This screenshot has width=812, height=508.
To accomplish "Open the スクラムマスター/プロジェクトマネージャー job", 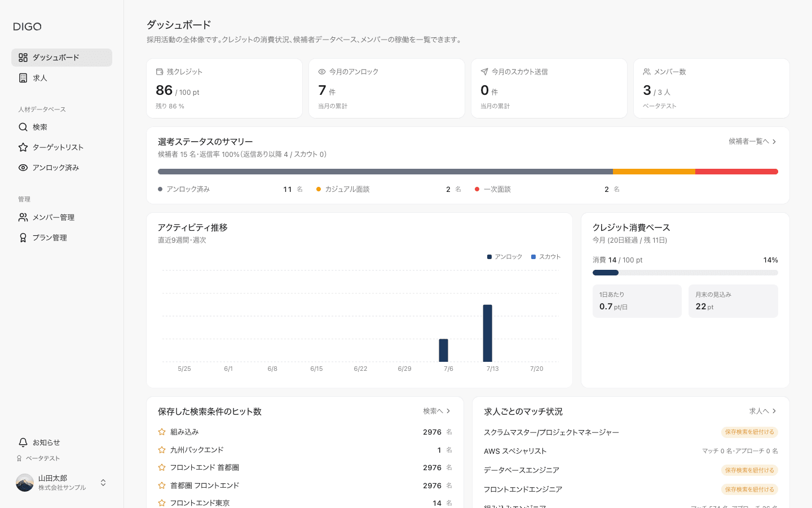I will [x=631, y=432].
